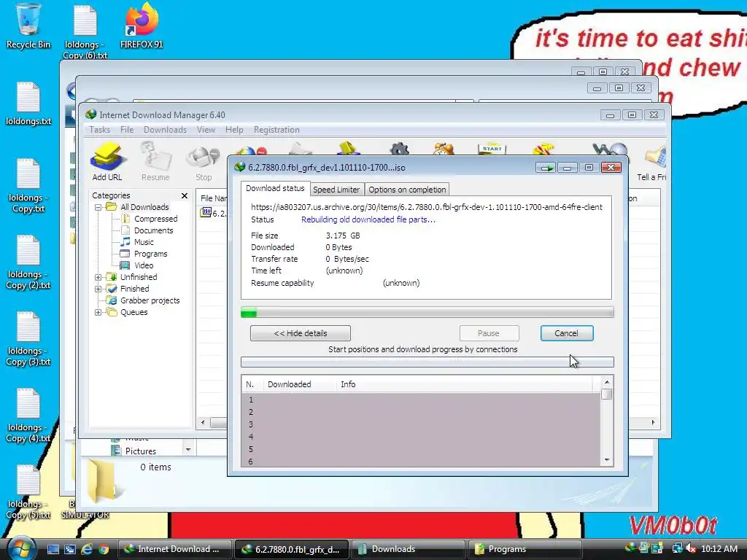Click Pictures folder in Explorer window
Screen dimensions: 747x560
(140, 451)
